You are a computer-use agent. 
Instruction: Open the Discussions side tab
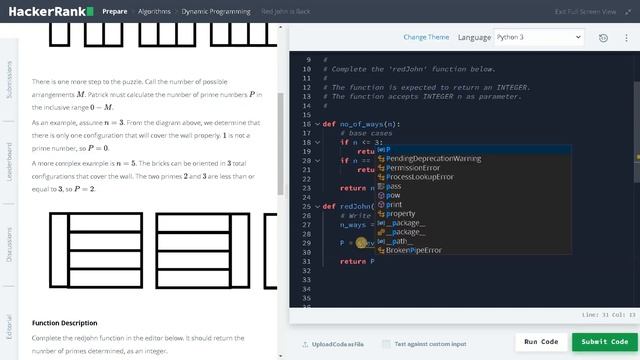(9, 244)
